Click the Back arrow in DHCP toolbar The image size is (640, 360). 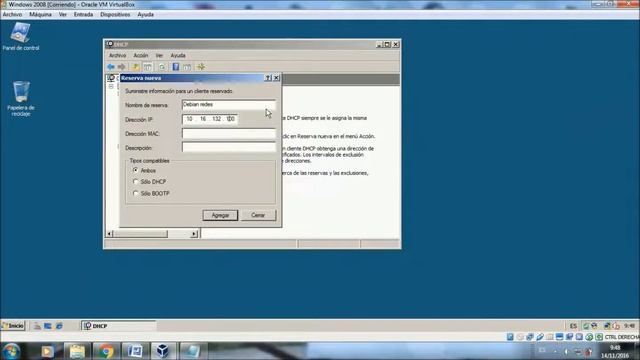[111, 67]
